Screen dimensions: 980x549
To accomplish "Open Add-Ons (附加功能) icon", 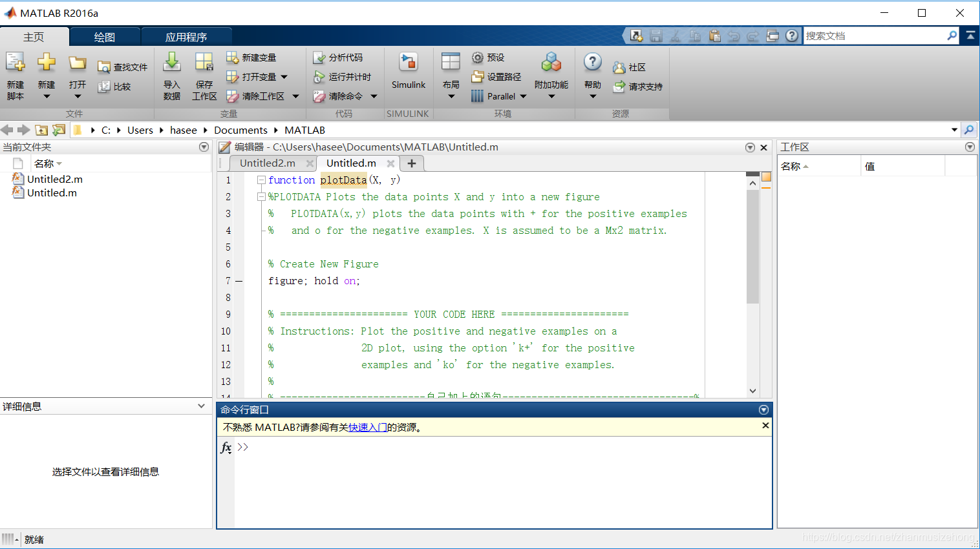I will pyautogui.click(x=551, y=63).
